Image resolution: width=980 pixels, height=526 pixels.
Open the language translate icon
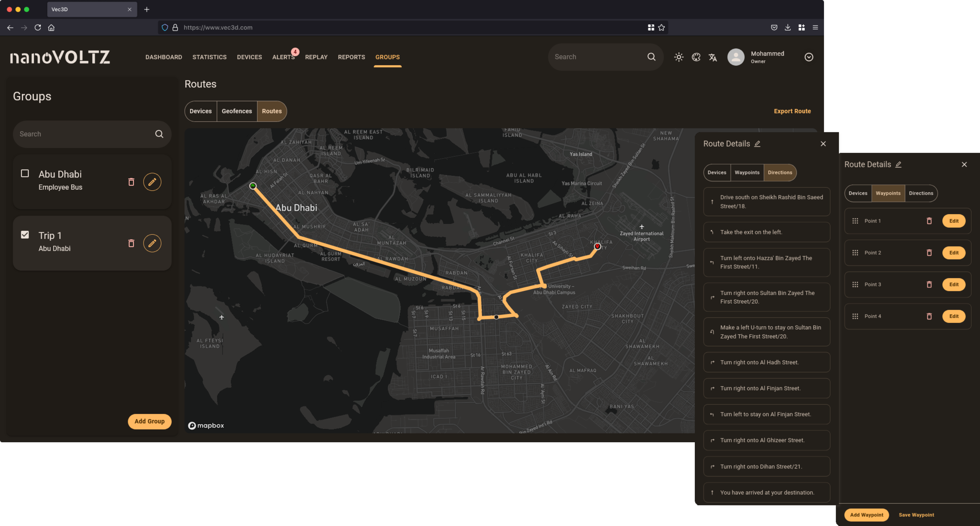(x=713, y=57)
